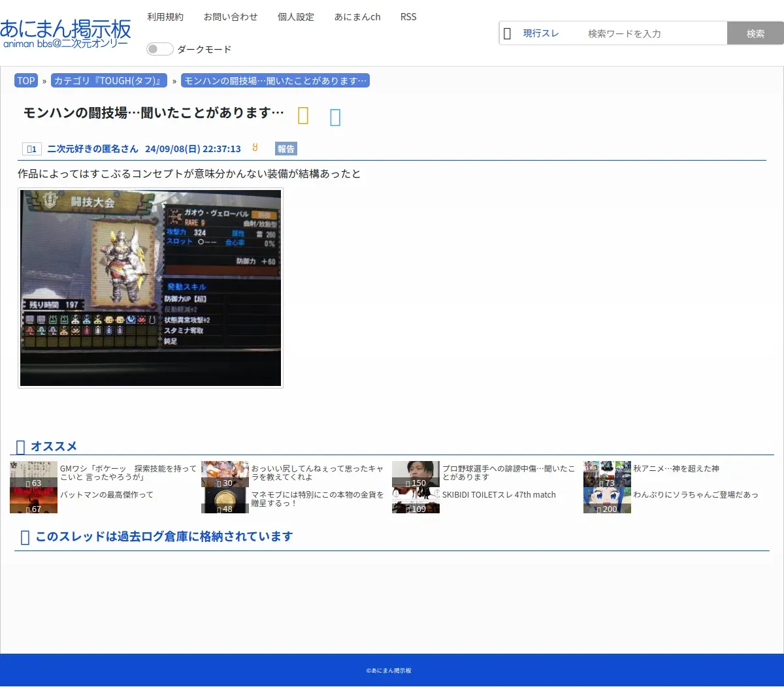Click the オススメ section heading icon
Screen dimensions: 784x687
(20, 447)
